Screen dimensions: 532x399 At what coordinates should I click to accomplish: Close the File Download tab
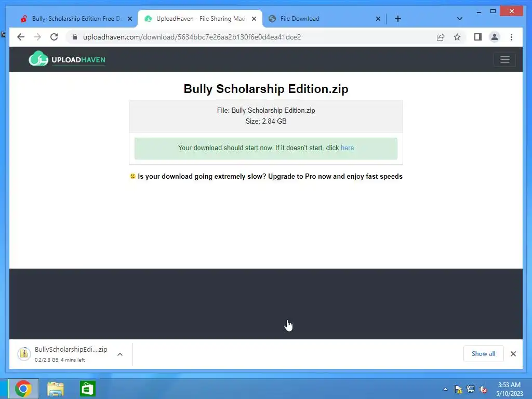pos(378,19)
